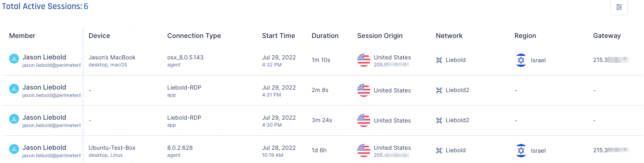
Task: Click US flag in the 3m 24s session row
Action: [x=363, y=120]
